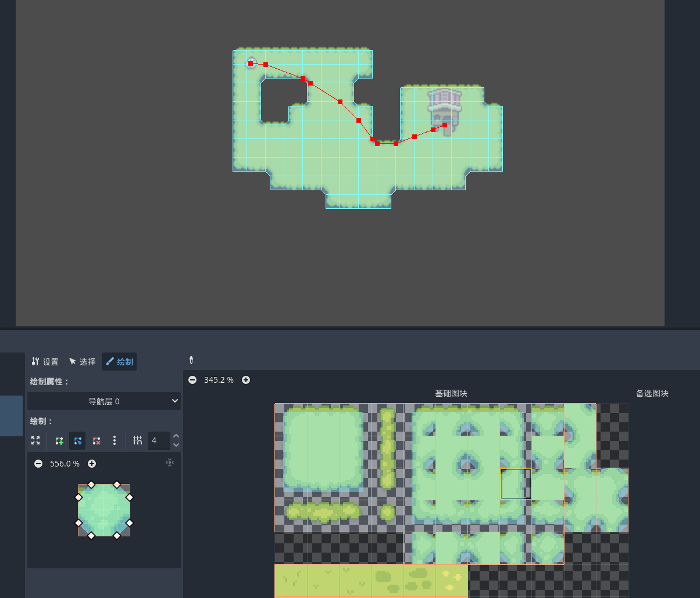Increase the snap subdivision value
This screenshot has width=700, height=598.
pyautogui.click(x=176, y=436)
